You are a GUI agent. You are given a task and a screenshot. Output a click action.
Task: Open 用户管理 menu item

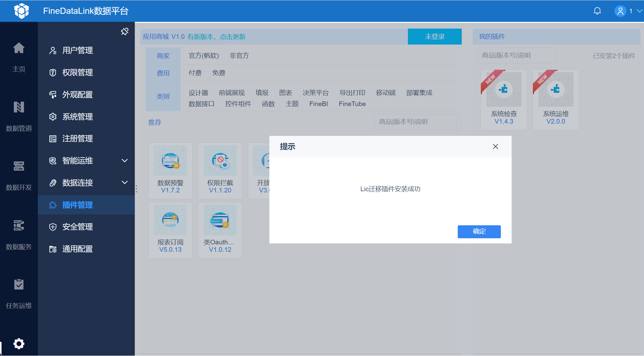tap(86, 50)
